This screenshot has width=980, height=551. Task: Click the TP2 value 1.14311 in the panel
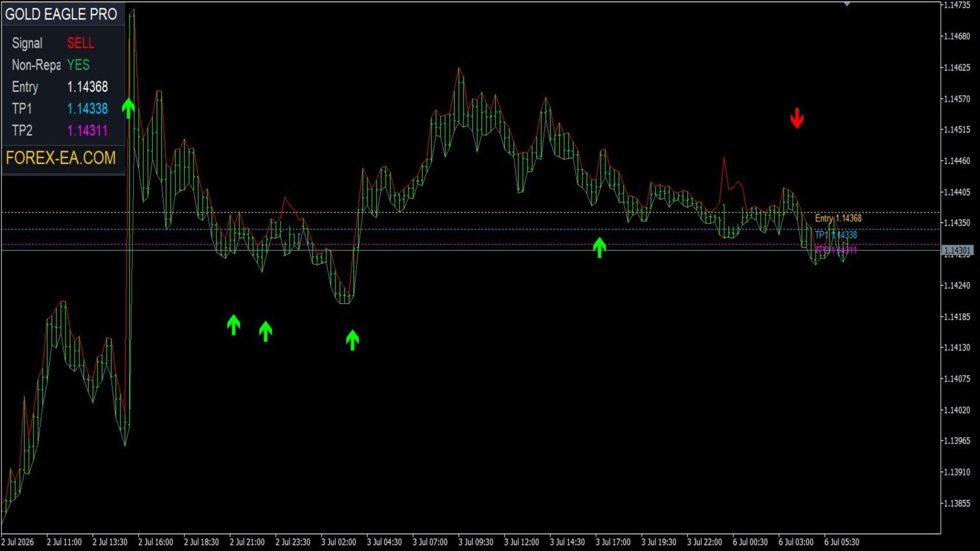coord(87,131)
